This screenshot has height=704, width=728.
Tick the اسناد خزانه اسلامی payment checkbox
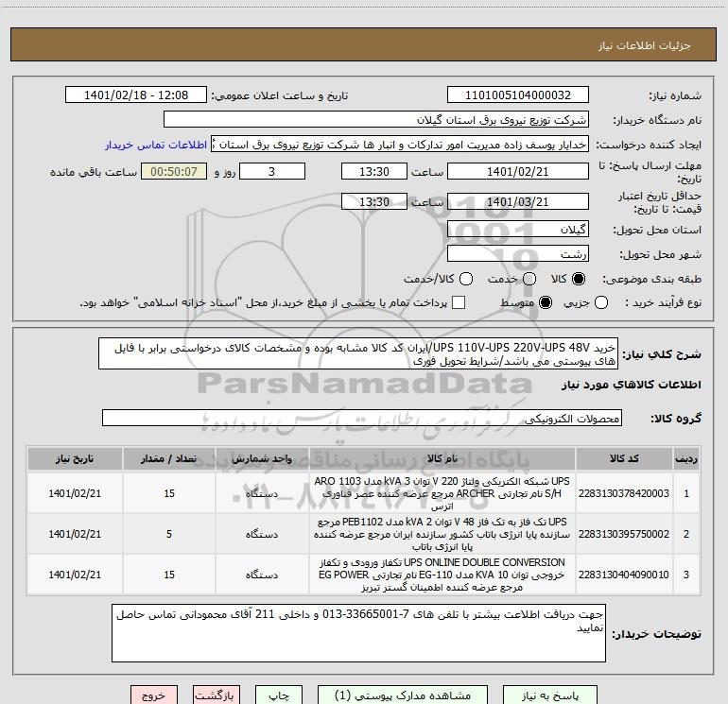pos(459,302)
